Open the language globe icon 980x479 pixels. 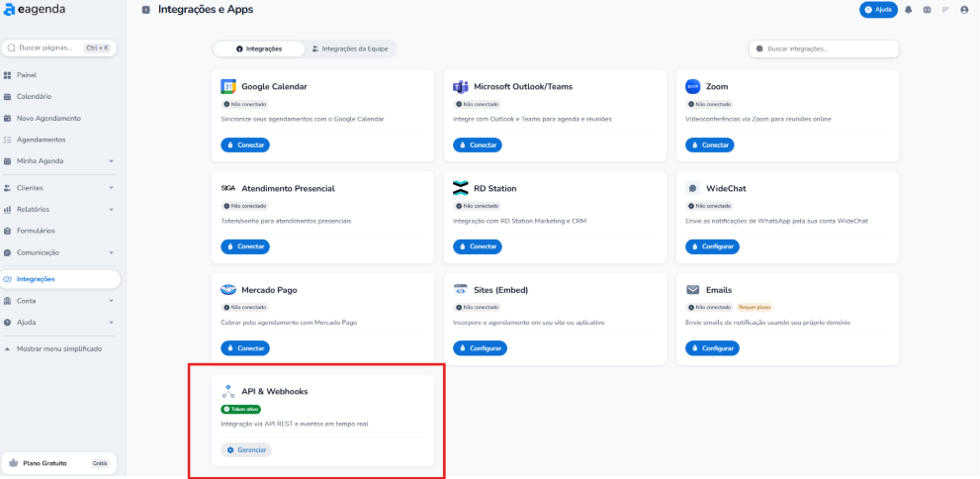[x=927, y=10]
